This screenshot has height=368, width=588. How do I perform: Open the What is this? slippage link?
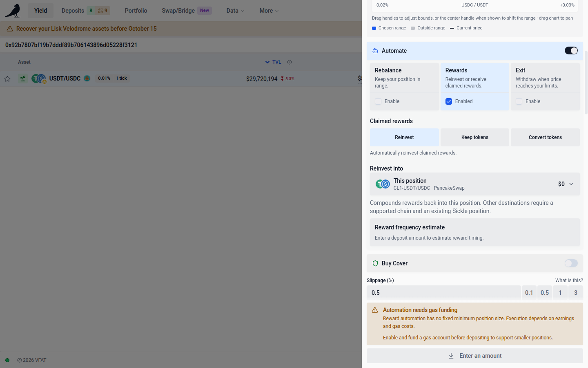[x=569, y=280]
